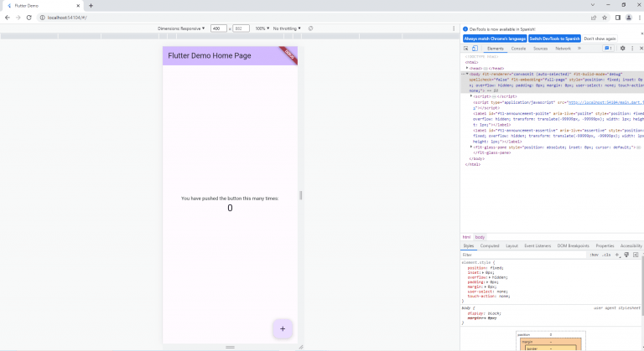Toggle the :hov element state button
Viewport: 644px width, 351px height.
point(594,255)
